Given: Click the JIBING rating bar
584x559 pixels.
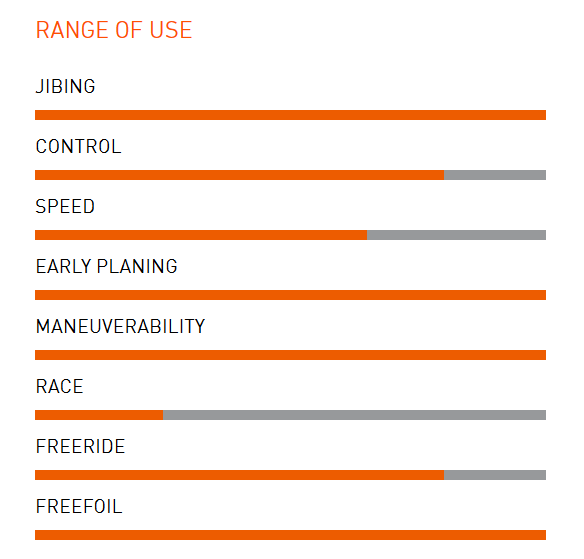Looking at the screenshot, I should click(x=291, y=115).
